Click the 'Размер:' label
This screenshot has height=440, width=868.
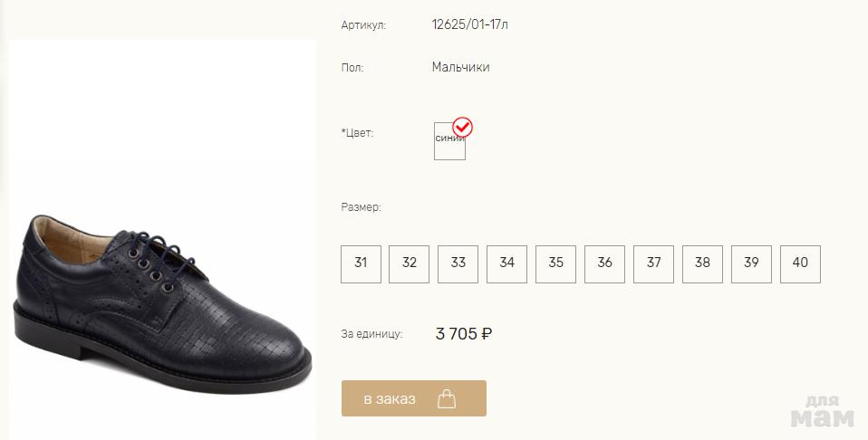coord(361,207)
